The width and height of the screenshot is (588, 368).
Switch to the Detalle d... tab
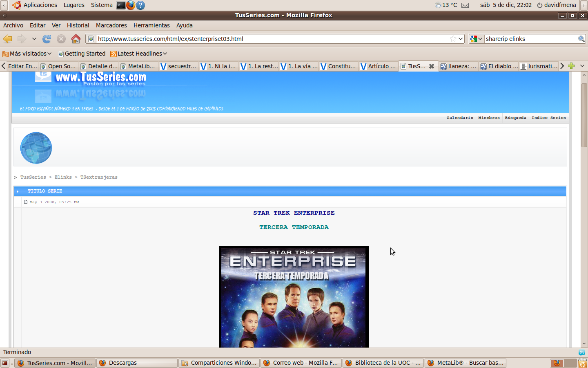click(x=99, y=66)
